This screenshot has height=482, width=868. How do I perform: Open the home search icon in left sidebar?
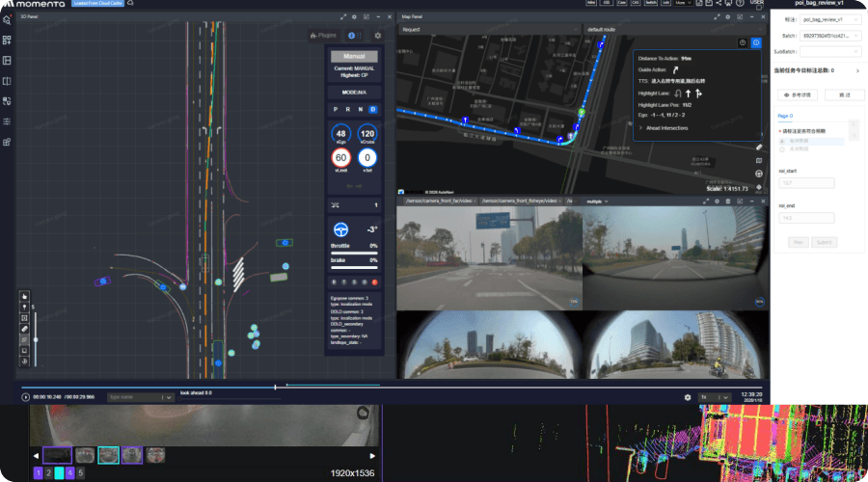click(7, 20)
